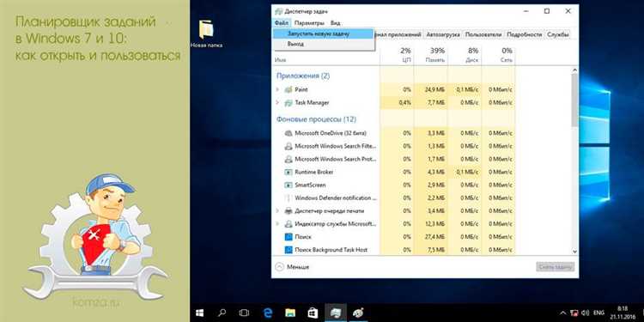Select the Приложения (2) group header
The width and height of the screenshot is (644, 322).
(303, 76)
